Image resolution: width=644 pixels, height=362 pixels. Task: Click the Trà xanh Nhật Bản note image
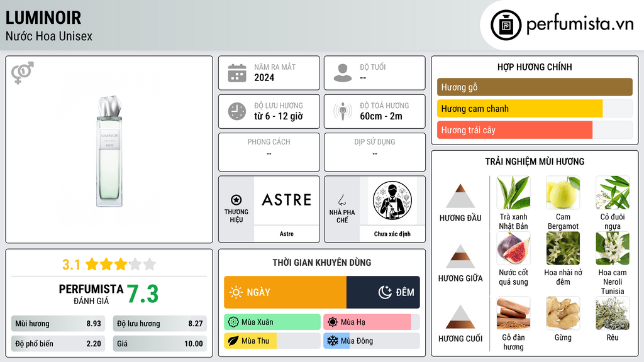(x=513, y=193)
